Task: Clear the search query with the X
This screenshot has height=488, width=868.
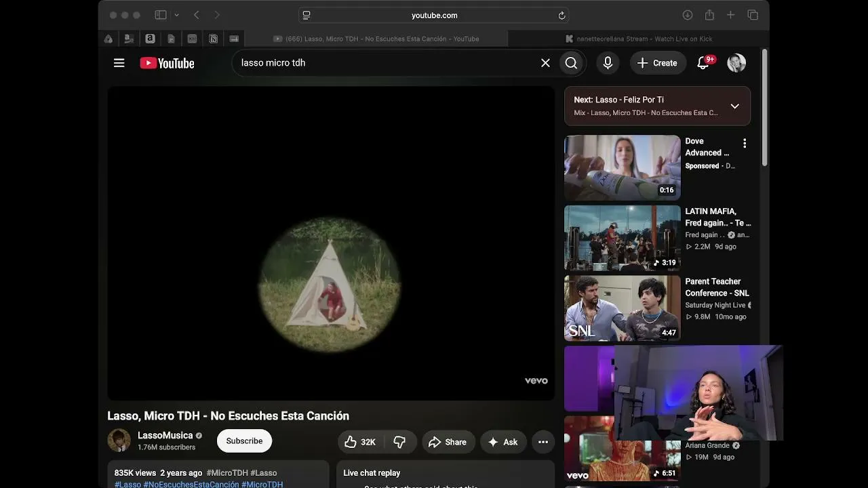Action: pos(545,63)
